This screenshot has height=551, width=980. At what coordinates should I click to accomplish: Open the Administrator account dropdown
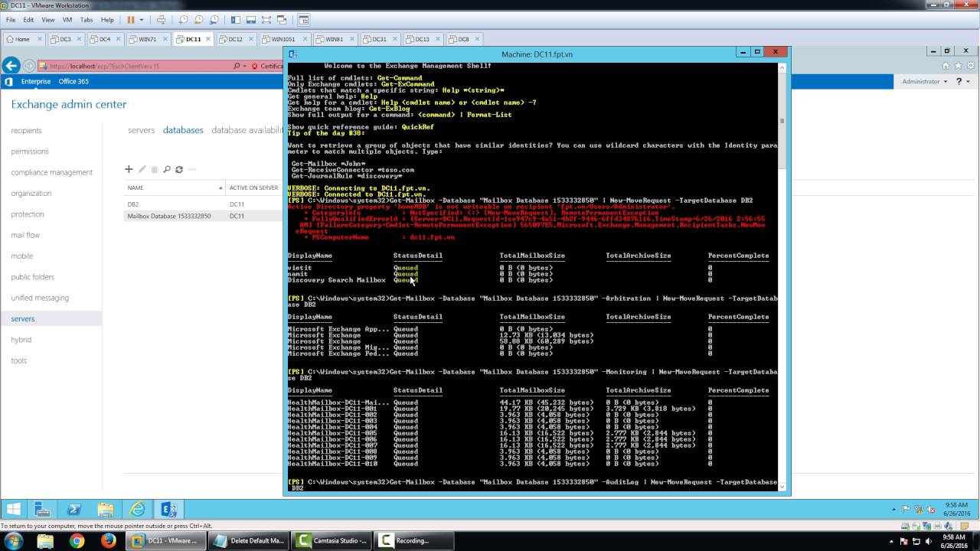924,81
